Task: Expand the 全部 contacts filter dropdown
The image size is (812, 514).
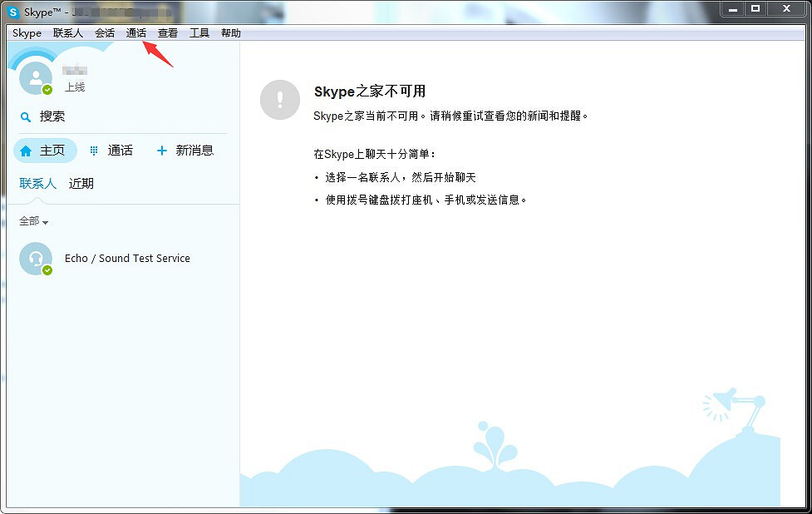Action: (x=32, y=221)
